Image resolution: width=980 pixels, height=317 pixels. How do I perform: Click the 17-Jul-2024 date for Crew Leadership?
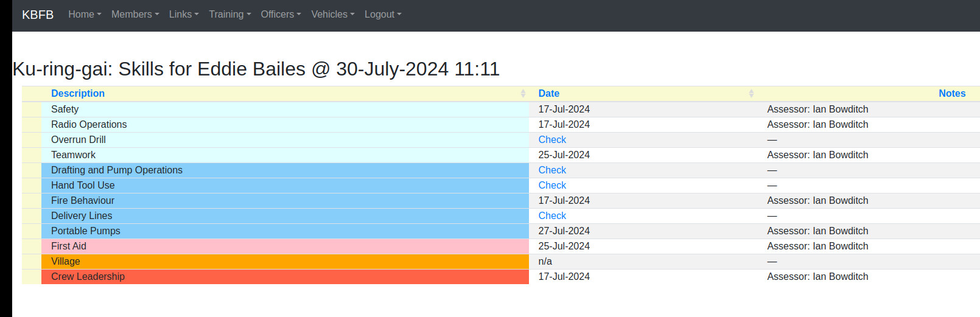(564, 277)
